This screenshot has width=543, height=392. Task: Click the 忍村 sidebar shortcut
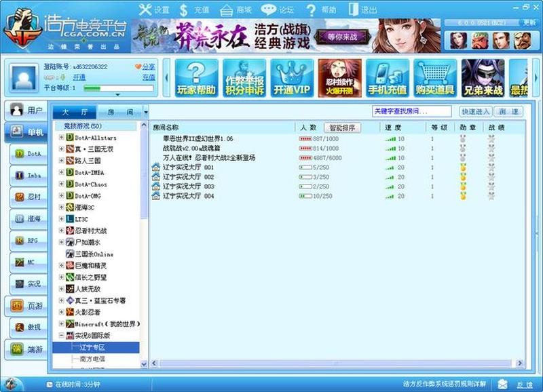[x=29, y=197]
